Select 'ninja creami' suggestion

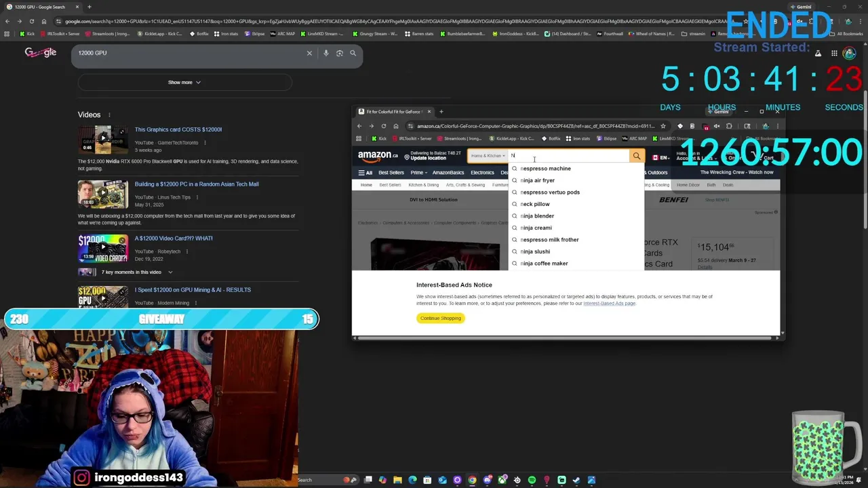point(576,228)
